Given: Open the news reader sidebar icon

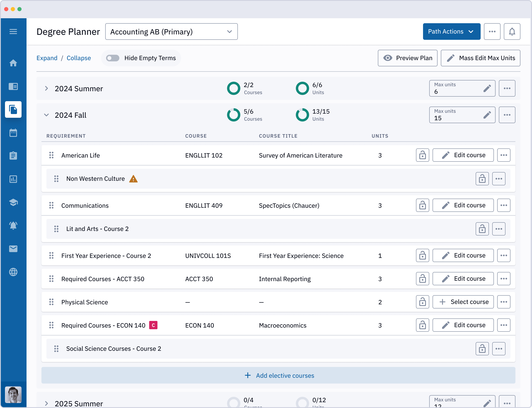Looking at the screenshot, I should point(13,86).
